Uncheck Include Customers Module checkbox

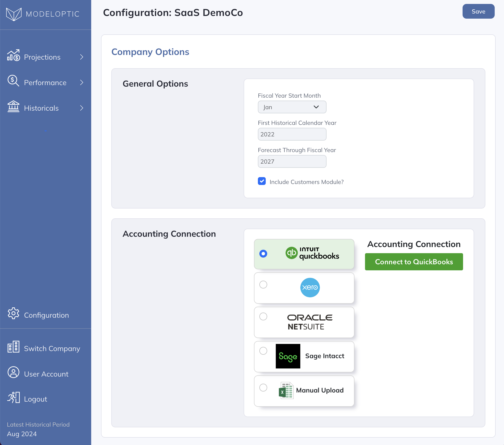(262, 181)
